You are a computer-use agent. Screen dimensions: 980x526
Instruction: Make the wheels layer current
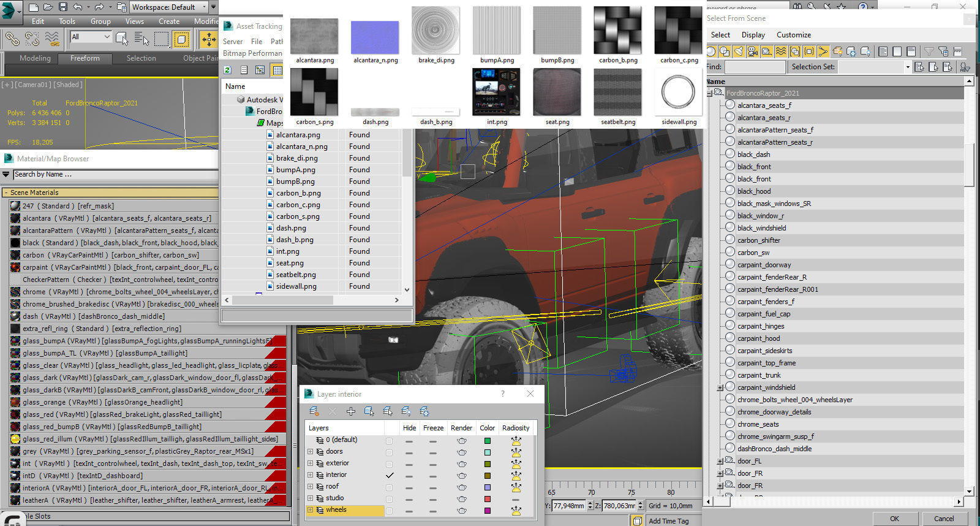point(390,510)
